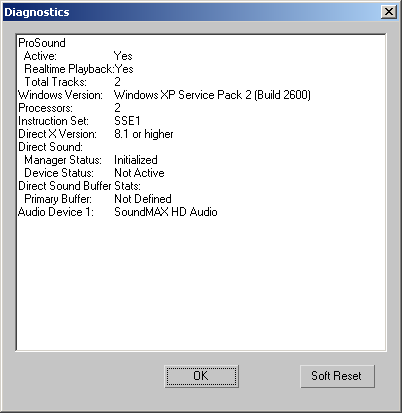This screenshot has height=413, width=402.
Task: Click the Total Tracks entry
Action: (x=72, y=82)
